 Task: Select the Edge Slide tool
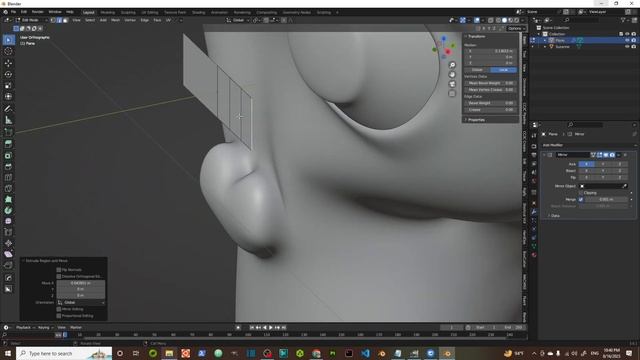pos(8,232)
